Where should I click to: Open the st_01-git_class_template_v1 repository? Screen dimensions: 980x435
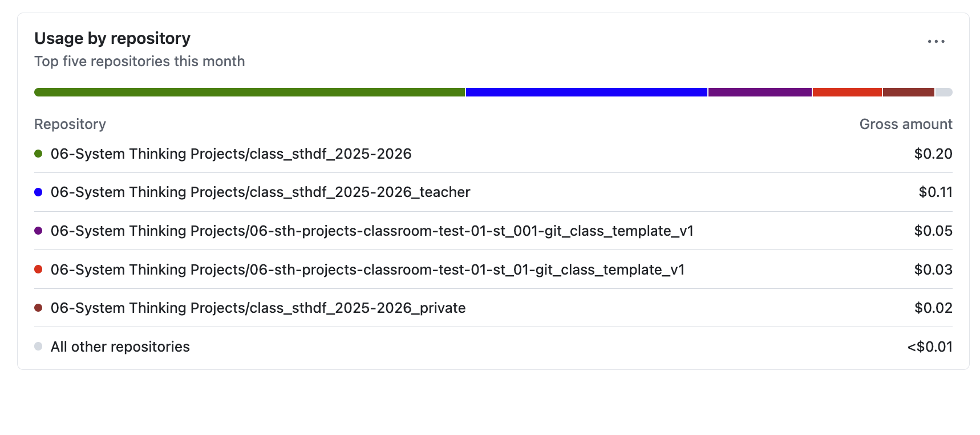(x=367, y=269)
